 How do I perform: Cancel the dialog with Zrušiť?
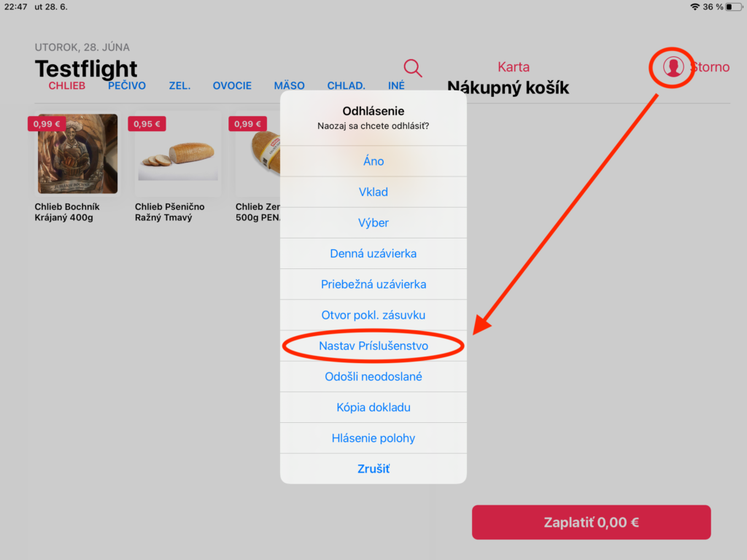373,469
